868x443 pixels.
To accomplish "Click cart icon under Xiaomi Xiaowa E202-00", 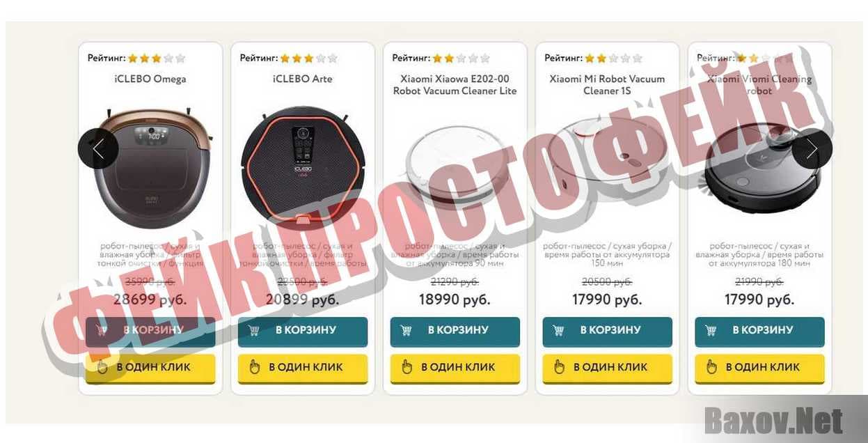I will (x=407, y=330).
